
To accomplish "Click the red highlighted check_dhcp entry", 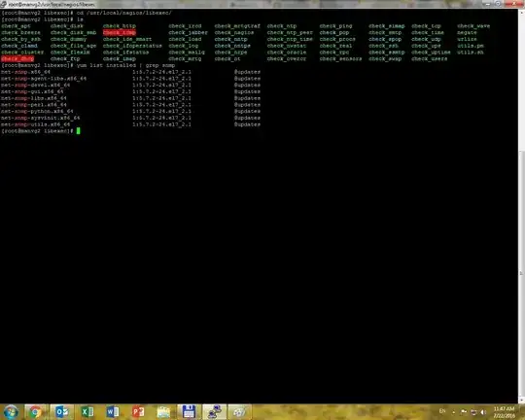I will (17, 59).
